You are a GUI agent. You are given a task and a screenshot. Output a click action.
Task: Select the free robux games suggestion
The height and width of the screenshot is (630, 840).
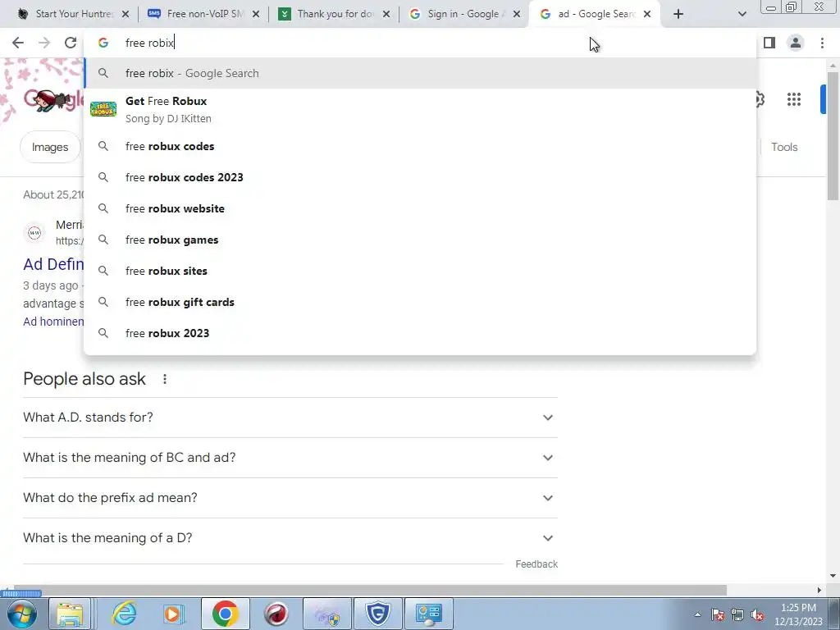(x=420, y=240)
